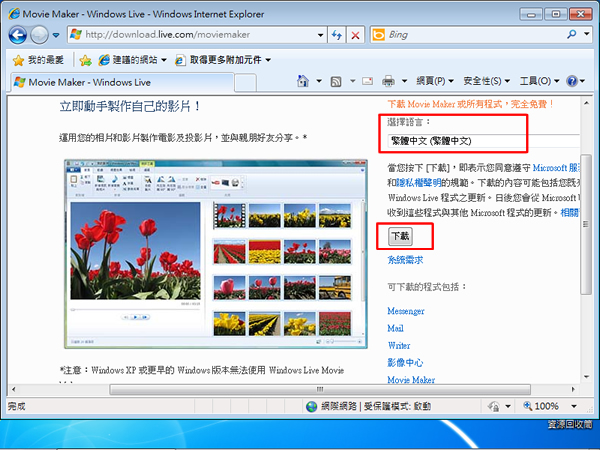The image size is (600, 450).
Task: Open the 工具(O) menu
Action: pos(539,81)
